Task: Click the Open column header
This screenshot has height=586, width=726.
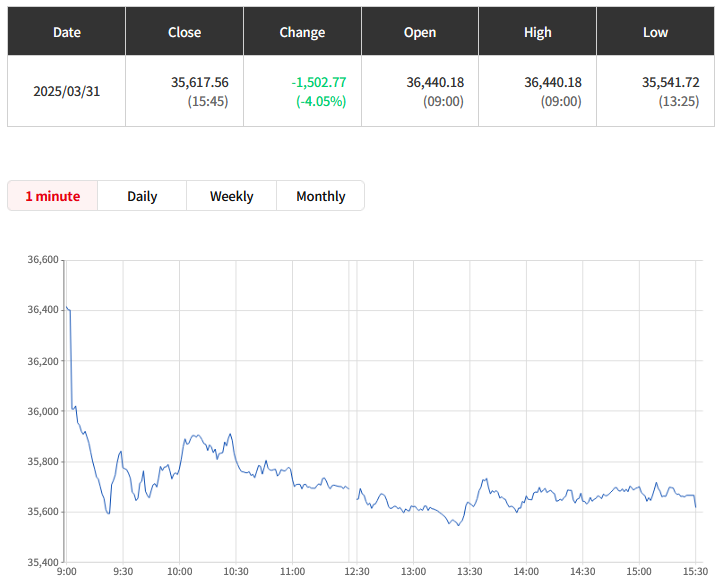Action: click(419, 32)
